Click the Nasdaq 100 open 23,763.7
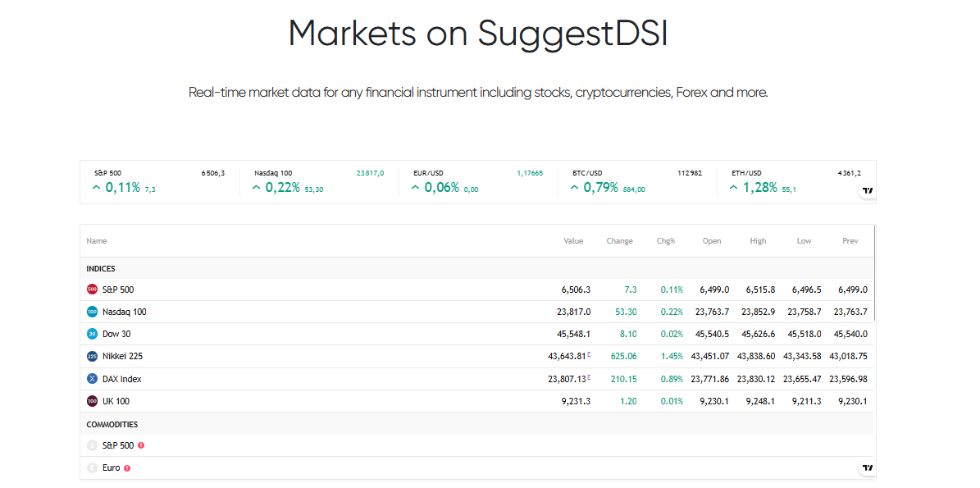Screen dimensions: 980x488 click(712, 312)
